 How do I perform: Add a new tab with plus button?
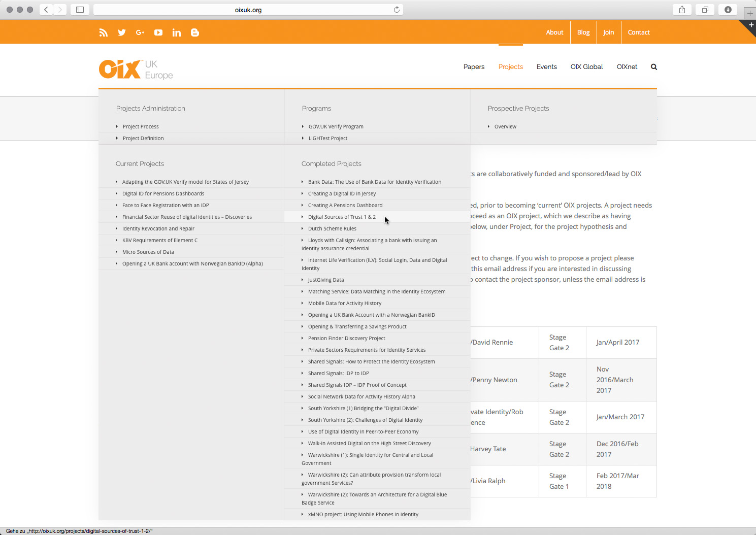[x=750, y=13]
